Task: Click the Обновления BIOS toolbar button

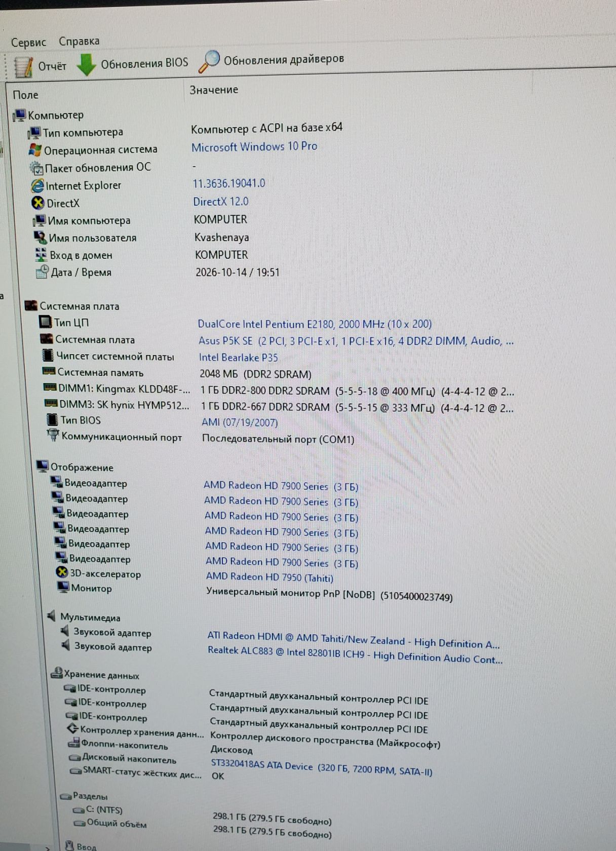Action: pyautogui.click(x=132, y=64)
